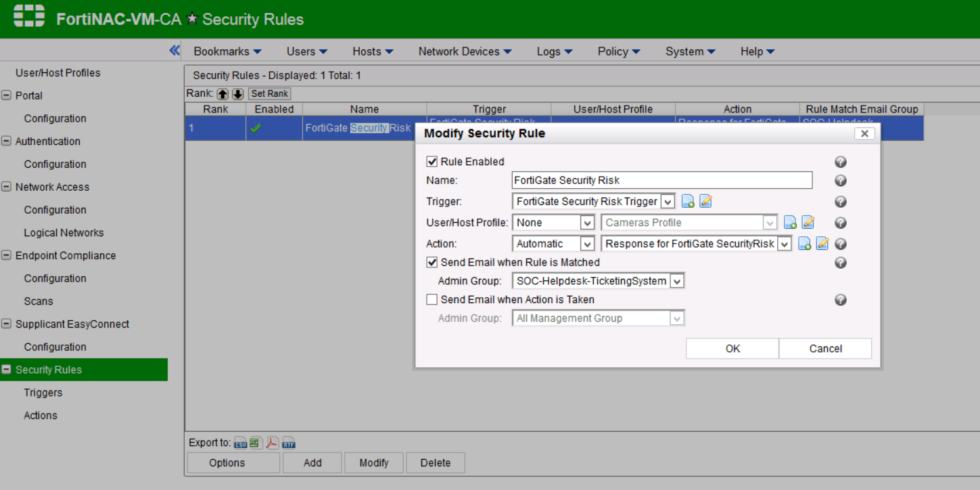Open the Trigger dropdown list
This screenshot has width=980, height=490.
(668, 202)
